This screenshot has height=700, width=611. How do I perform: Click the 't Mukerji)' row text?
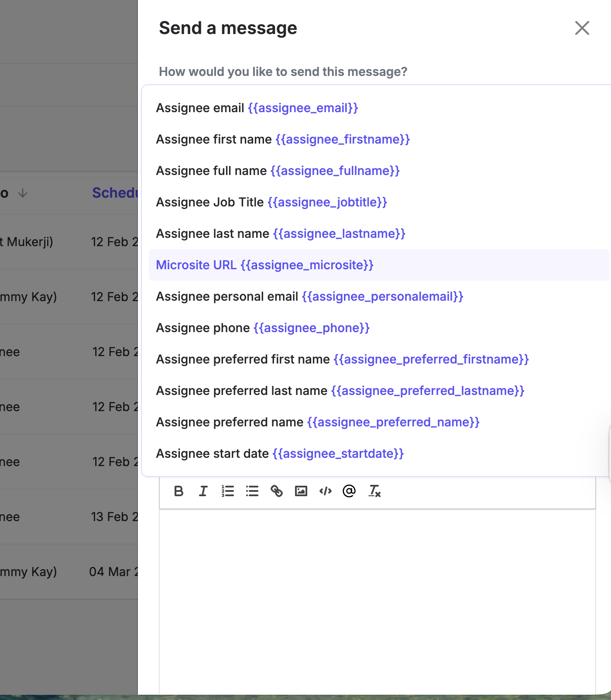pos(26,242)
